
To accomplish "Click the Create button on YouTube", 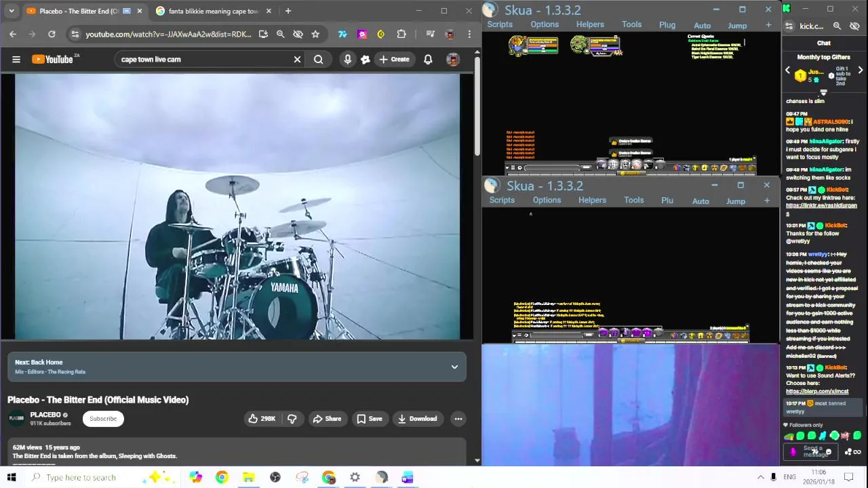I will coord(394,59).
